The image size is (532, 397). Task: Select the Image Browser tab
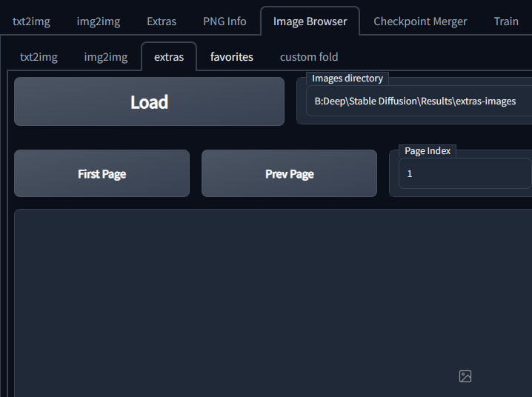(x=310, y=21)
